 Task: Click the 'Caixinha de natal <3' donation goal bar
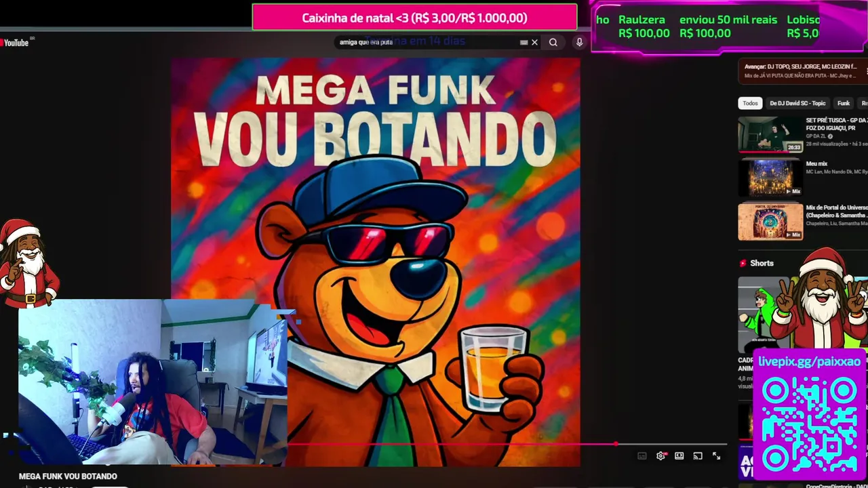coord(414,18)
